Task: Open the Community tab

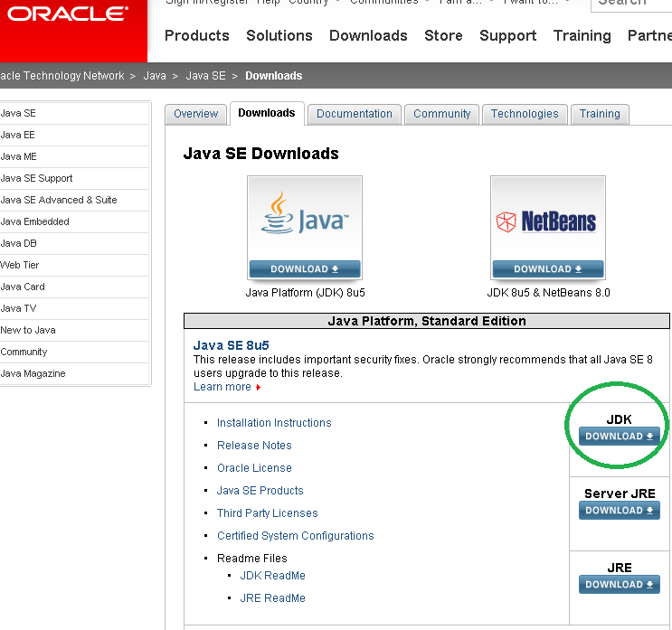Action: coord(441,114)
